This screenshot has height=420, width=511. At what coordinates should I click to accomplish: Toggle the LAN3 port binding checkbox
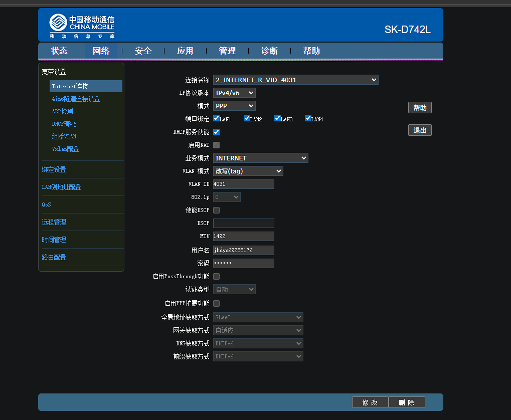[277, 118]
